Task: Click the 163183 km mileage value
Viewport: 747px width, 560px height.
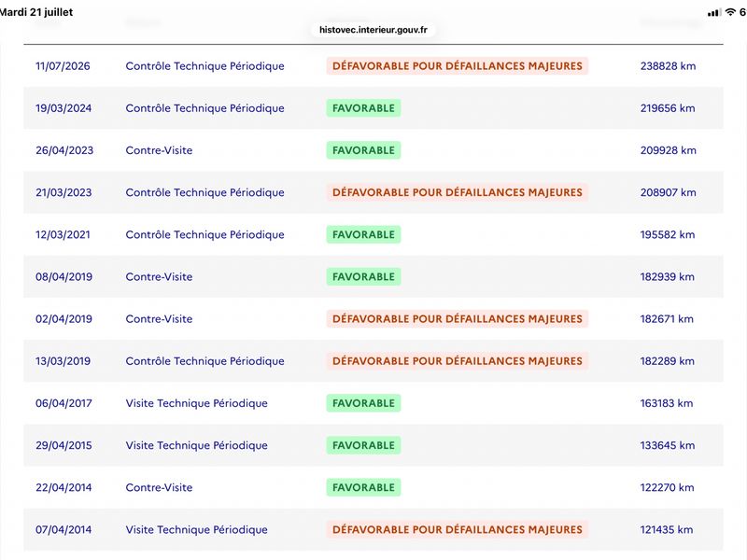Action: coord(667,403)
